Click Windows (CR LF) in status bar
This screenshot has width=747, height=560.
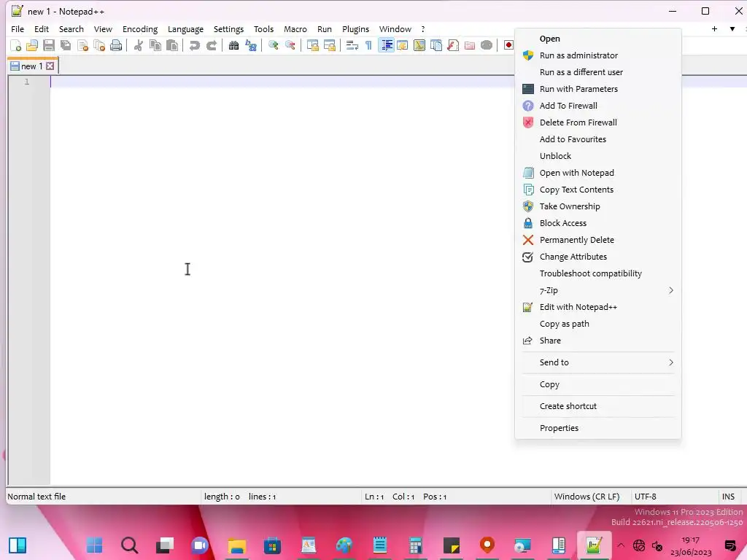587,497
